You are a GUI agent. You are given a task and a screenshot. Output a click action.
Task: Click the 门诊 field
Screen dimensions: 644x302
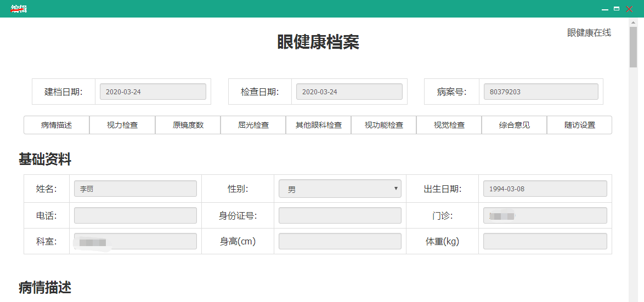545,215
